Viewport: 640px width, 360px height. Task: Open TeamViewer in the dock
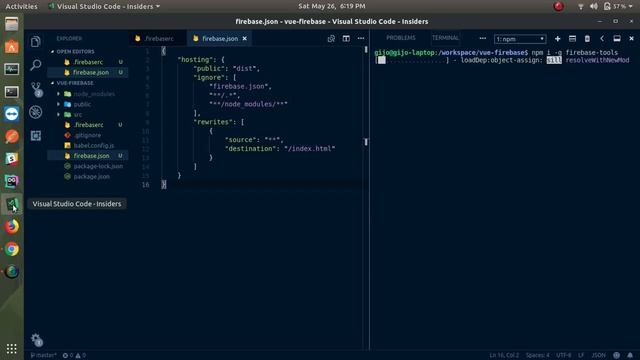tap(11, 114)
